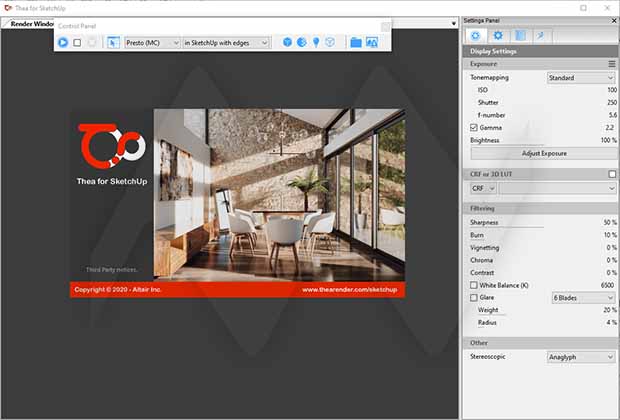
Task: Open the render window tab list arrow
Action: 454,24
